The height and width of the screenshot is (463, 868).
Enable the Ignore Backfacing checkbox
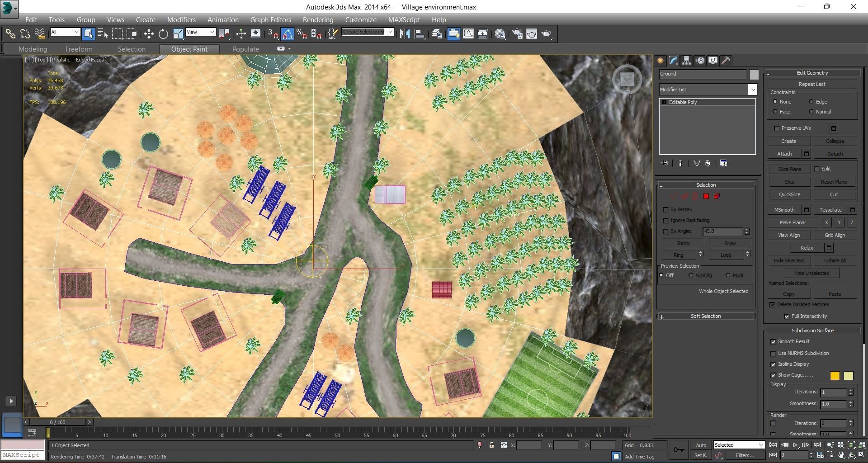click(665, 221)
